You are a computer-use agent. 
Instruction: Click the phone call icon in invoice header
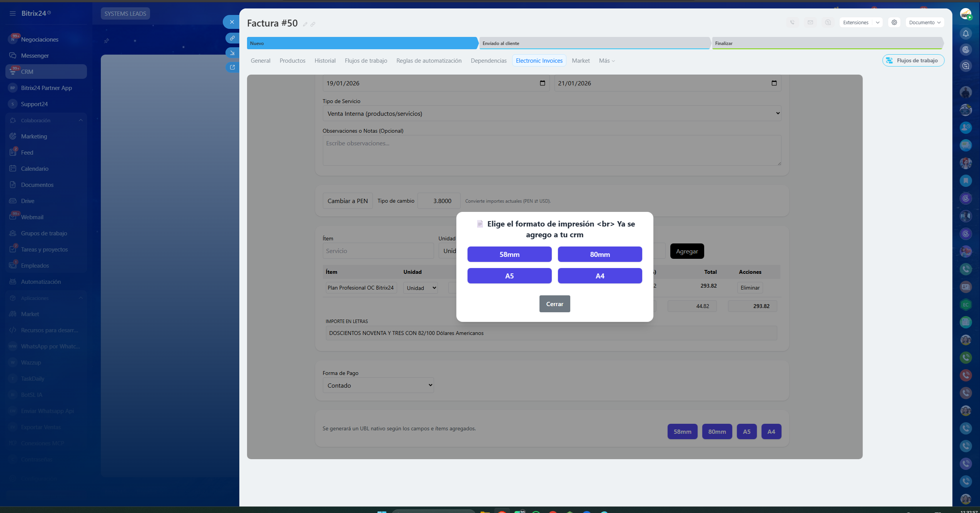point(792,22)
